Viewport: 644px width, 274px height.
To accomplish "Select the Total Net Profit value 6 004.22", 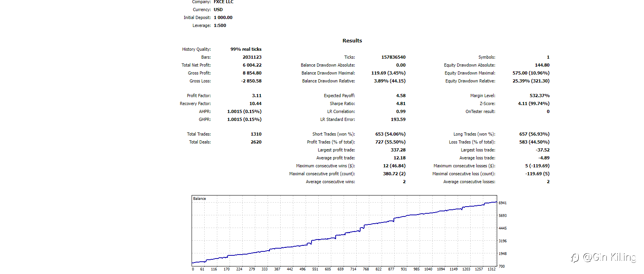I will [252, 65].
